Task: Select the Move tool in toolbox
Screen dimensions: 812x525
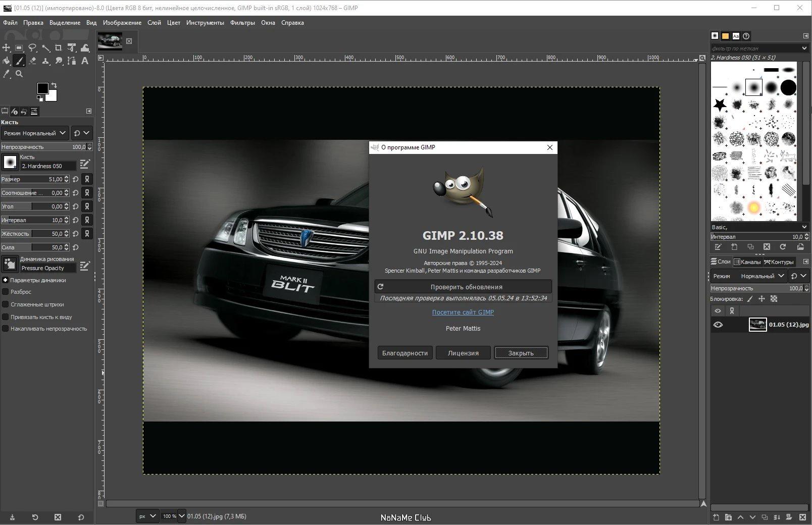Action: pos(6,48)
